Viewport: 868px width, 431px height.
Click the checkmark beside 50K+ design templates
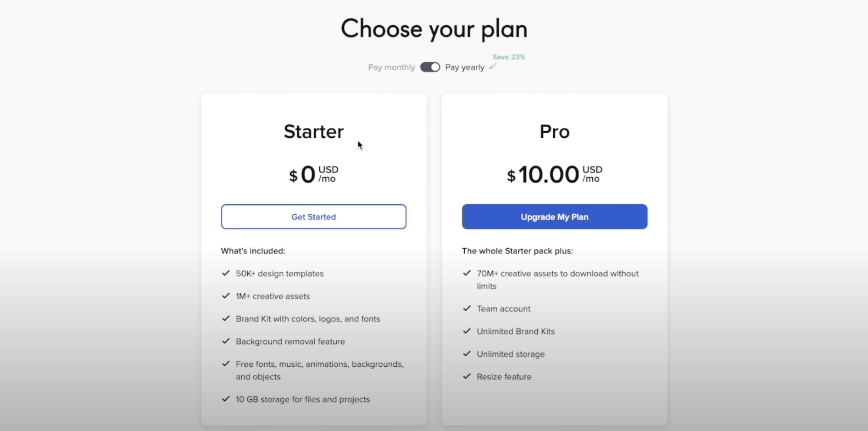(x=226, y=273)
